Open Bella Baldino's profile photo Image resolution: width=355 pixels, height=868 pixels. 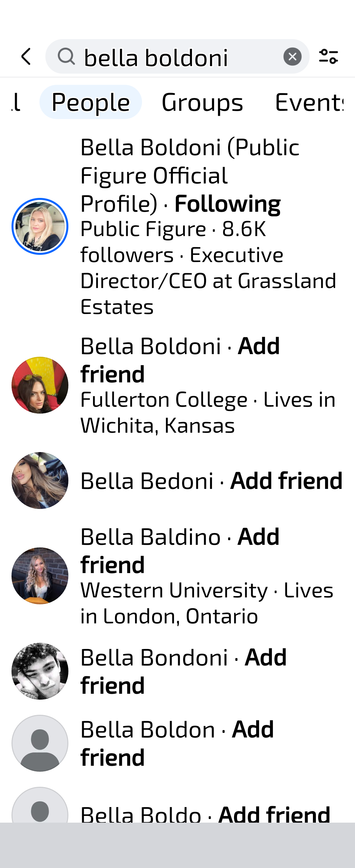coord(40,576)
